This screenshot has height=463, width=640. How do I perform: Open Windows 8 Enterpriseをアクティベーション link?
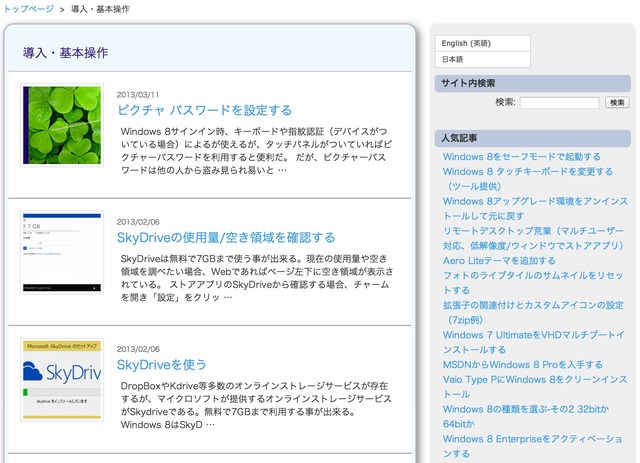[x=533, y=438]
